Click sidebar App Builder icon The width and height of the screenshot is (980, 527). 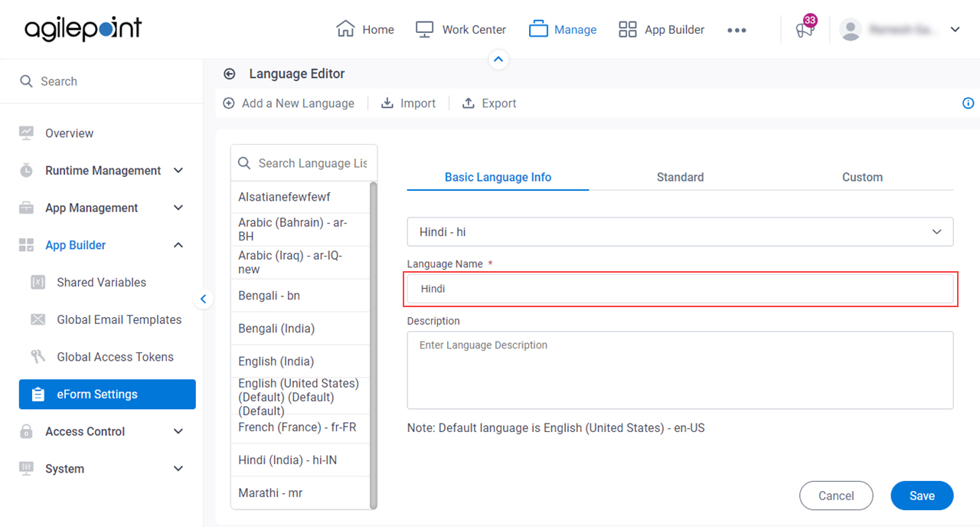click(27, 245)
